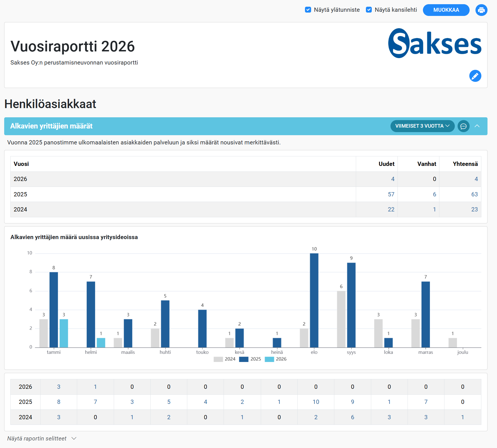This screenshot has height=448, width=497.
Task: Click the Muokkaa button
Action: (x=446, y=10)
